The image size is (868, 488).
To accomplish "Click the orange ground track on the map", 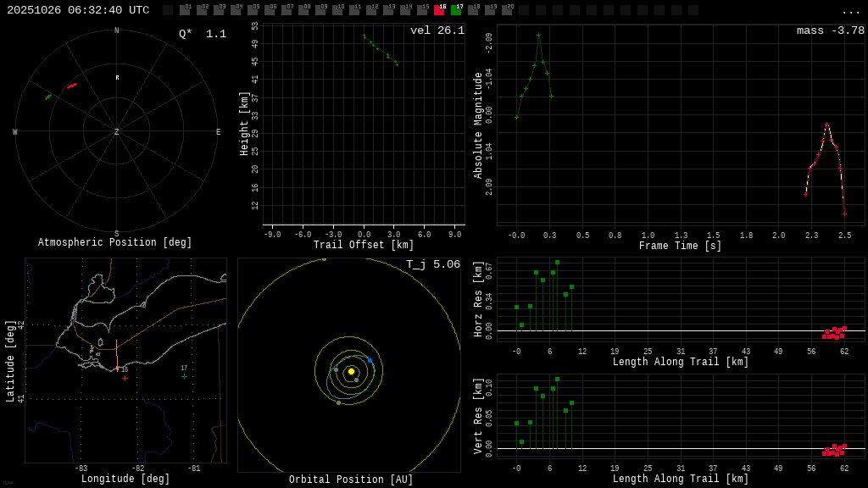I will [117, 356].
